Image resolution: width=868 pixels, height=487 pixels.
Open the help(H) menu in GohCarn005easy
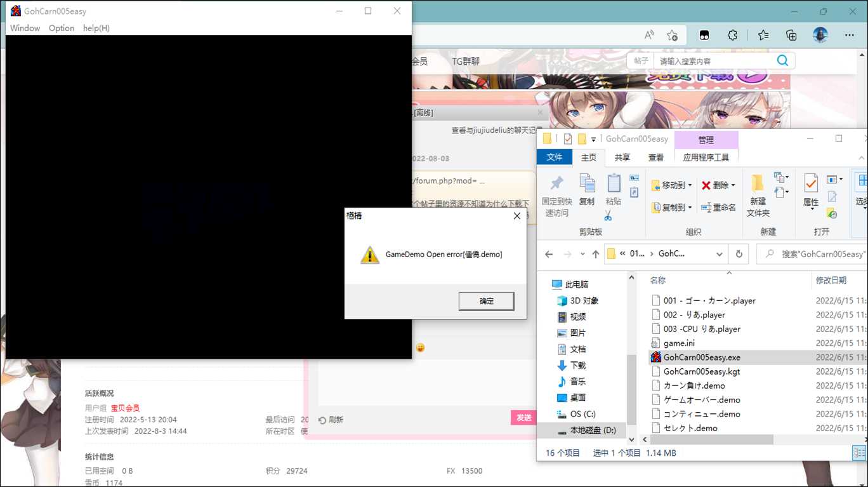[96, 28]
